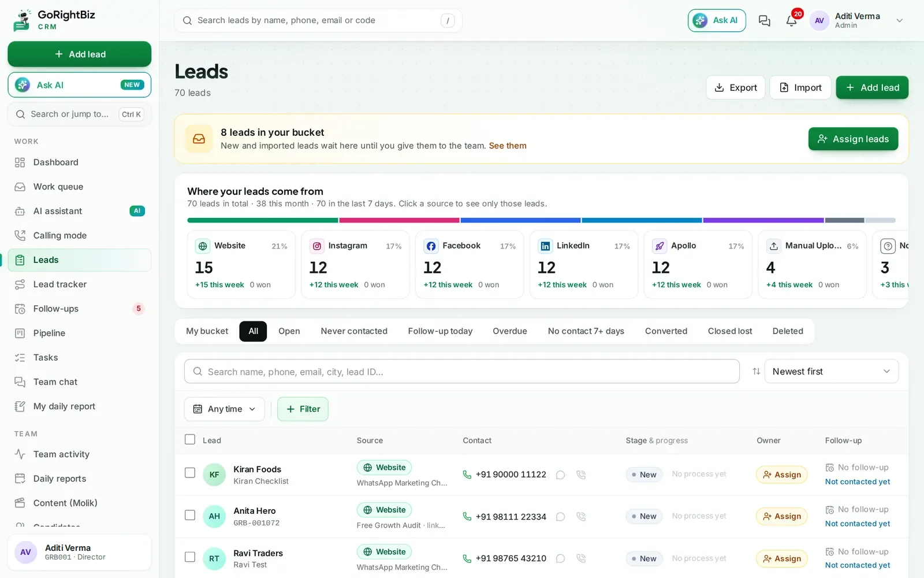Open Follow-ups in the sidebar

80,309
